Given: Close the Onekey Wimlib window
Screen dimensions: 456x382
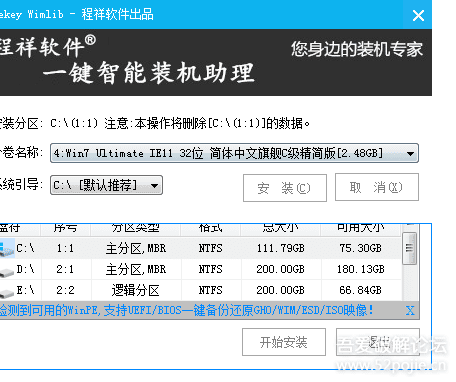Looking at the screenshot, I should point(418,15).
